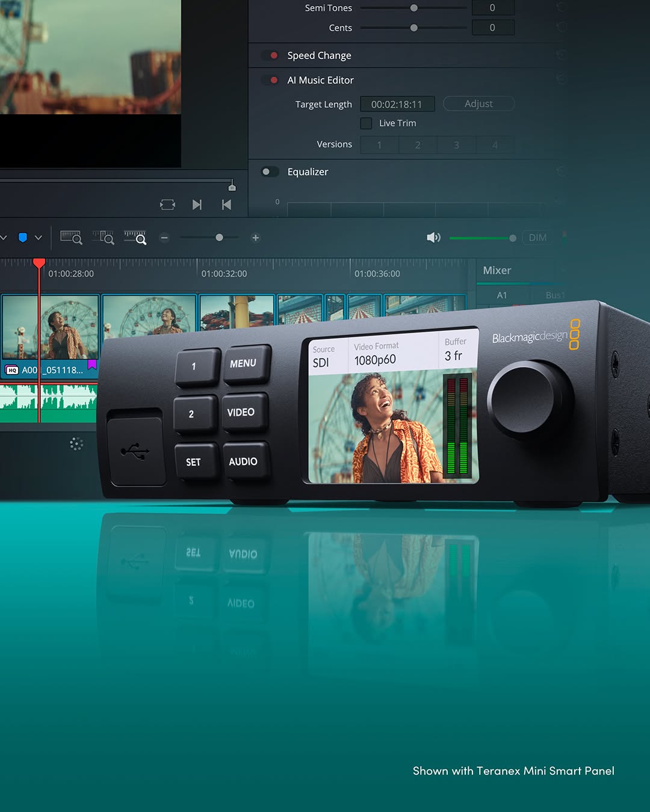Click the Semi Tones value field
Image resolution: width=650 pixels, height=812 pixels.
click(493, 8)
